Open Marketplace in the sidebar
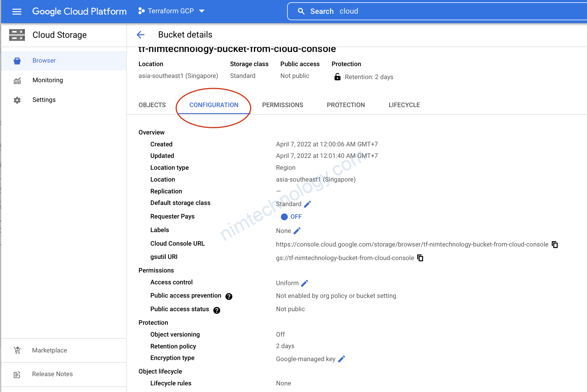 coord(64,350)
